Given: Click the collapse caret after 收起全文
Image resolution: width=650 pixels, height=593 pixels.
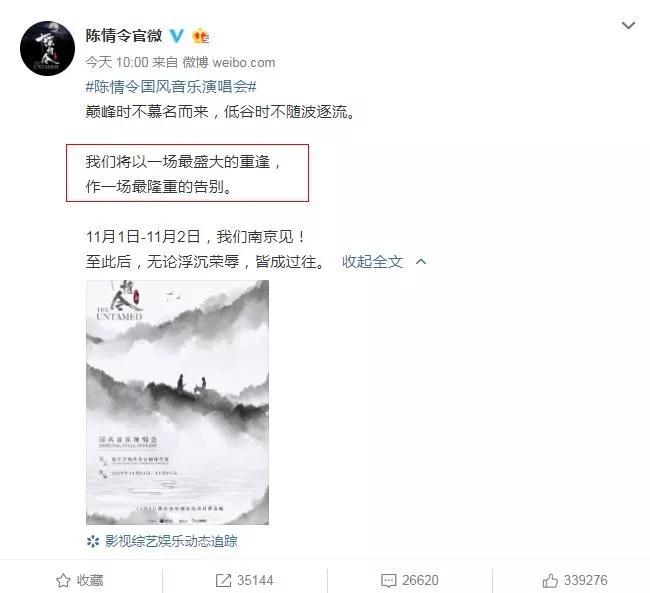Looking at the screenshot, I should 421,261.
